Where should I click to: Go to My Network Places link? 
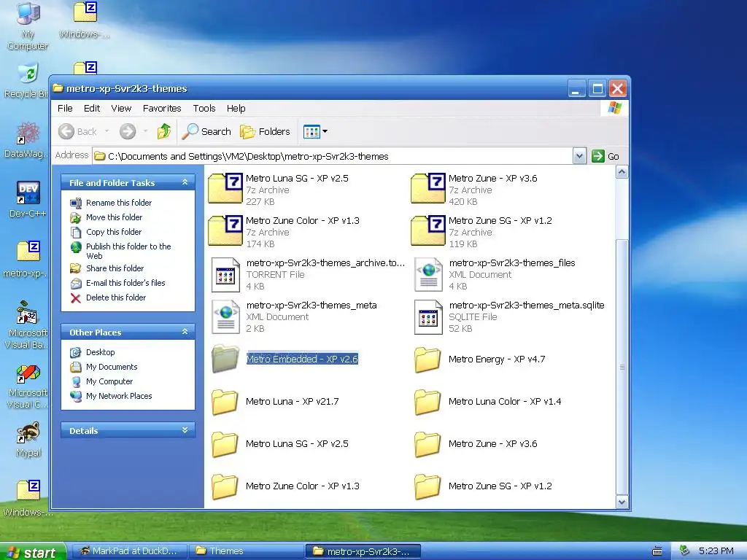(119, 396)
